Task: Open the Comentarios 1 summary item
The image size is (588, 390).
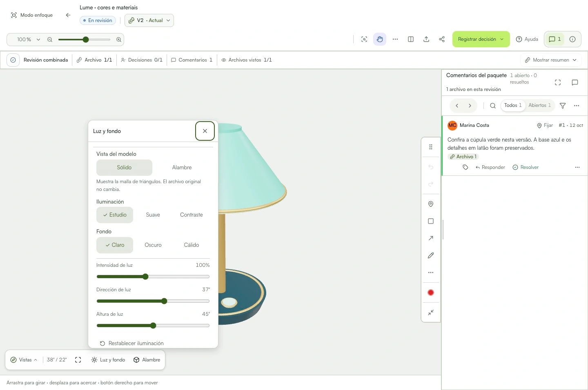Action: (192, 60)
